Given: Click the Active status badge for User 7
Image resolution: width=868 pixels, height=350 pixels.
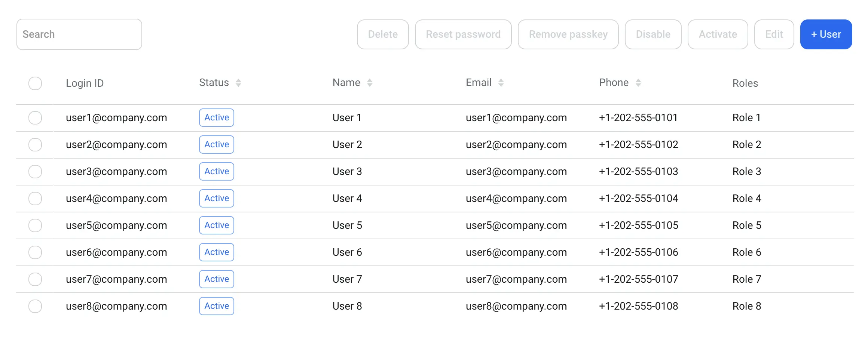Looking at the screenshot, I should (x=216, y=279).
